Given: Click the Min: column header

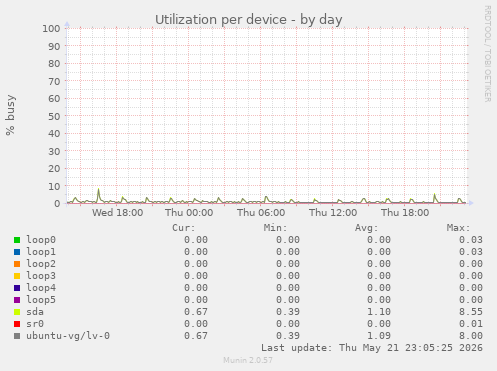Looking at the screenshot, I should (x=275, y=228).
